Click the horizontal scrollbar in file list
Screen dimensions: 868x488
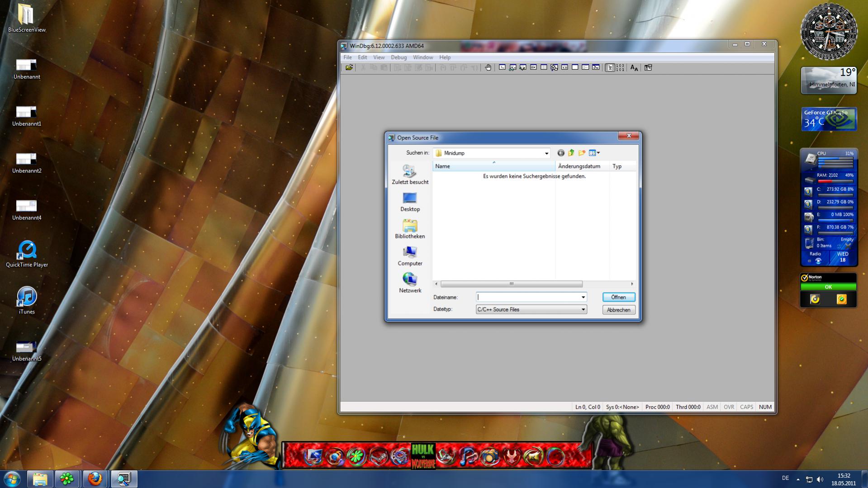[512, 284]
